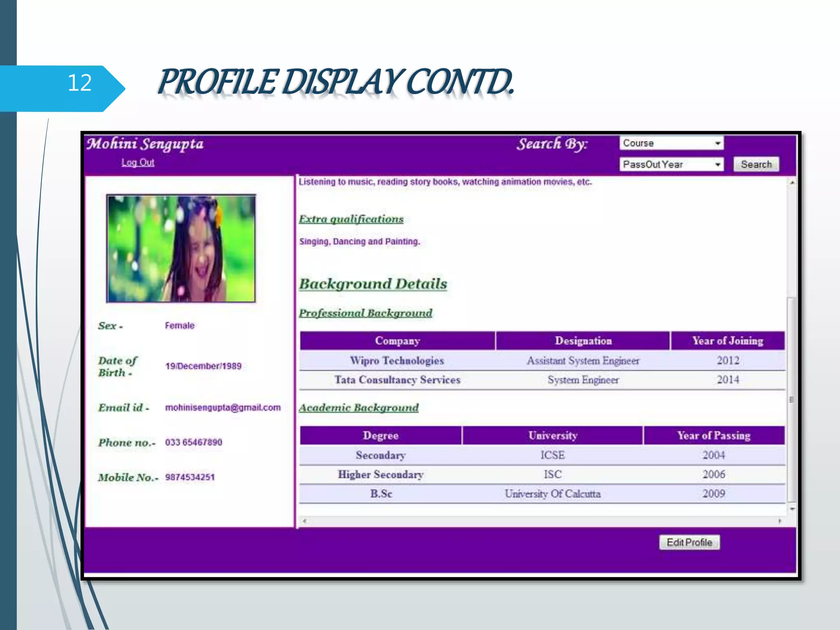The width and height of the screenshot is (840, 630).
Task: Click the Tata Consultancy Services cell
Action: 397,380
